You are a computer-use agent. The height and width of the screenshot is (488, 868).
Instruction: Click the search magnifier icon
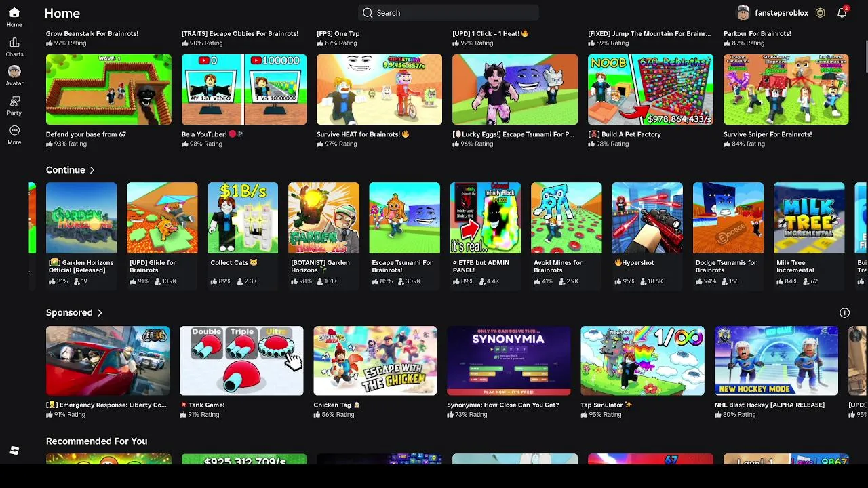click(x=368, y=13)
